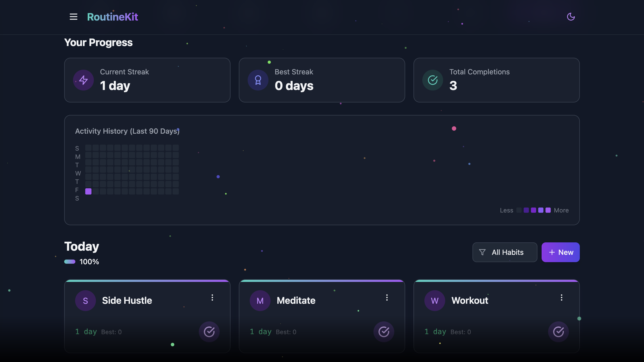Toggle dark mode with the moon icon

[x=571, y=17]
